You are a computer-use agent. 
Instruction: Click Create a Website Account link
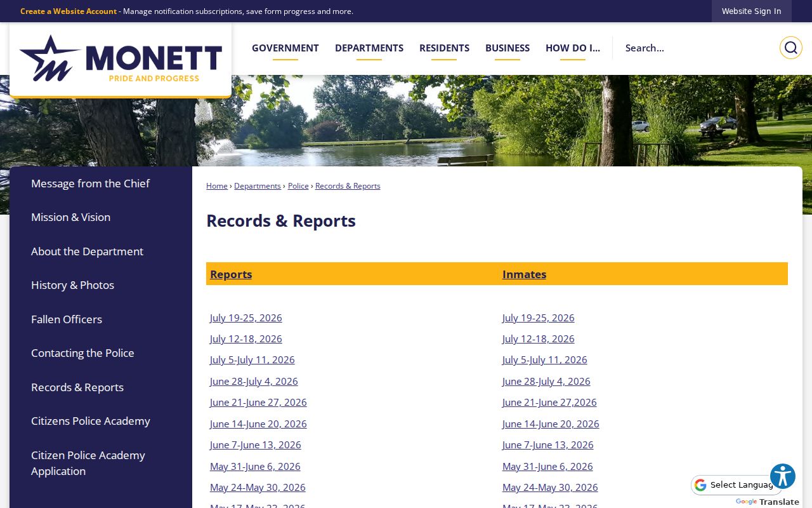pos(69,11)
